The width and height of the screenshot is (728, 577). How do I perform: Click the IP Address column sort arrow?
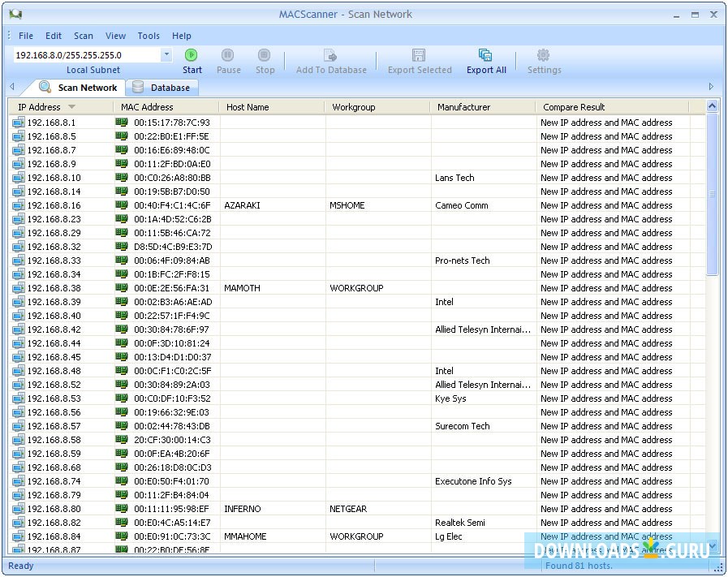coord(71,107)
